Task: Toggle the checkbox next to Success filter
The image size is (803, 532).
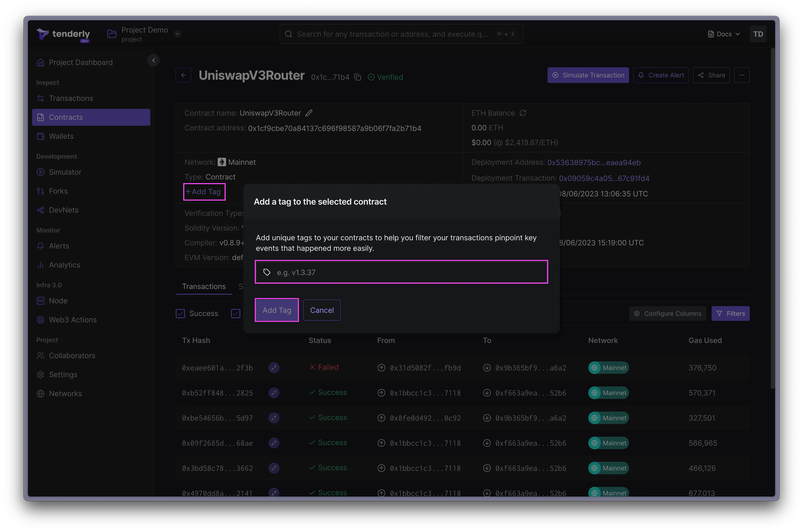Action: tap(236, 313)
